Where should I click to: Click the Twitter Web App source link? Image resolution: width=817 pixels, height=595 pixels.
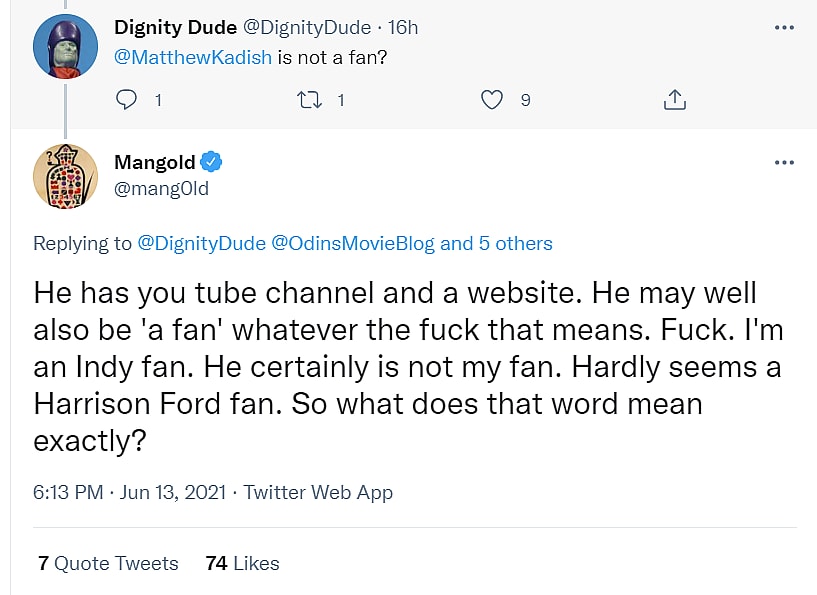click(x=318, y=492)
